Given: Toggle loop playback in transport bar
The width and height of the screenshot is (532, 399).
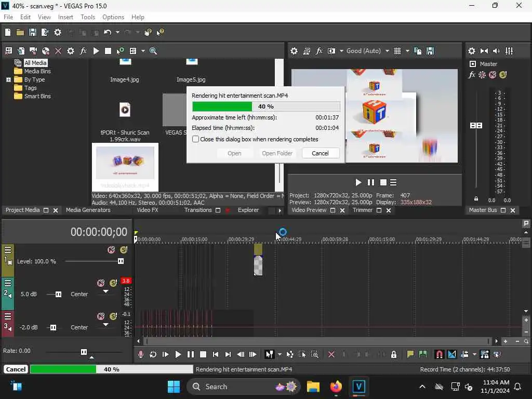Looking at the screenshot, I should [x=153, y=354].
